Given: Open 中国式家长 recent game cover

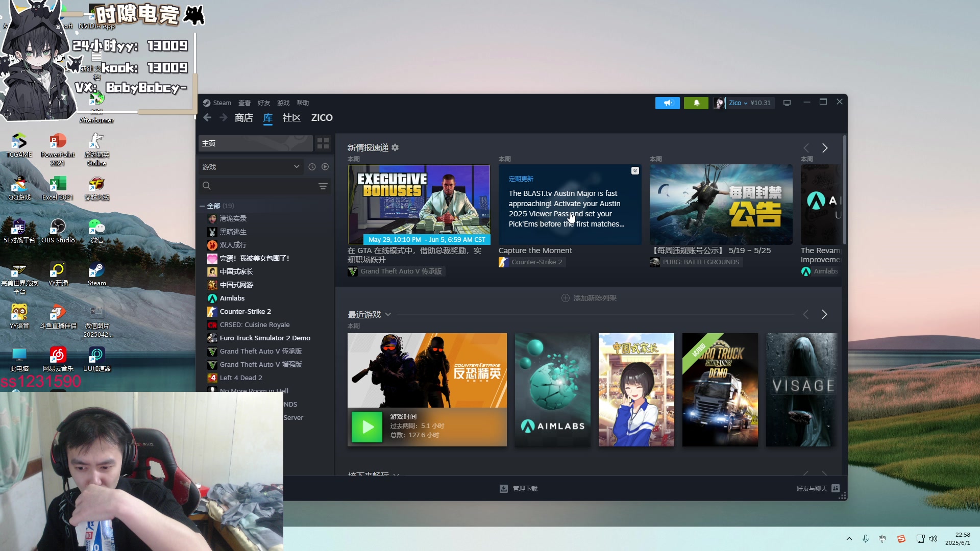Looking at the screenshot, I should coord(636,390).
